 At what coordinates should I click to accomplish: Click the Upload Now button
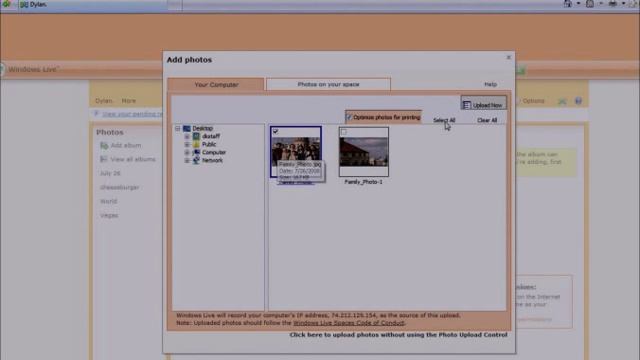point(484,104)
